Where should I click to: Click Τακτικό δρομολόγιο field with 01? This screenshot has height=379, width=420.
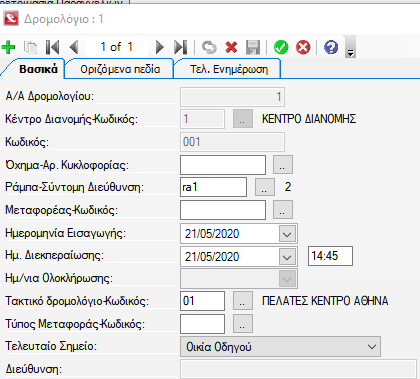tap(202, 301)
